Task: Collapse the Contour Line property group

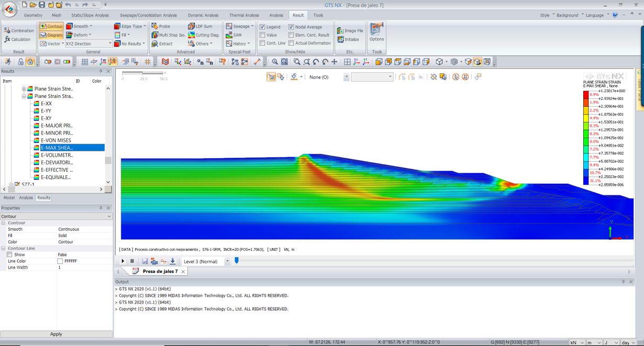Action: [x=3, y=249]
